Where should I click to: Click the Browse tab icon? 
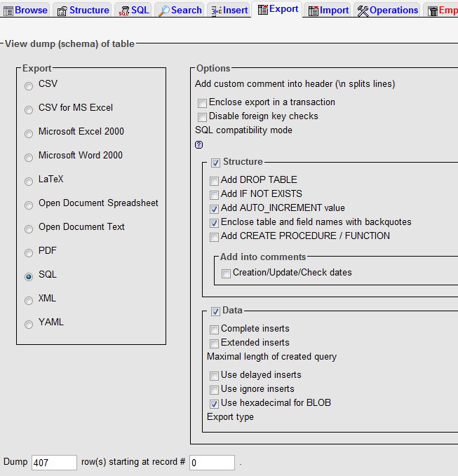pos(8,11)
